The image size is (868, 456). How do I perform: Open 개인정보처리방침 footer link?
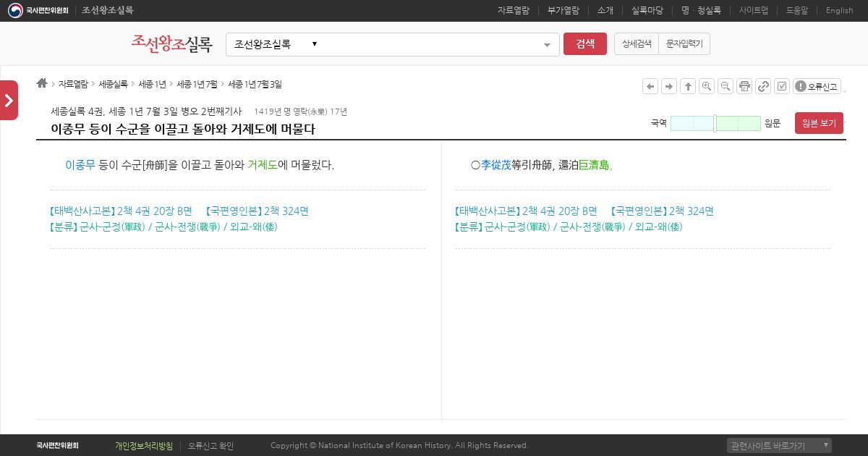pos(144,446)
